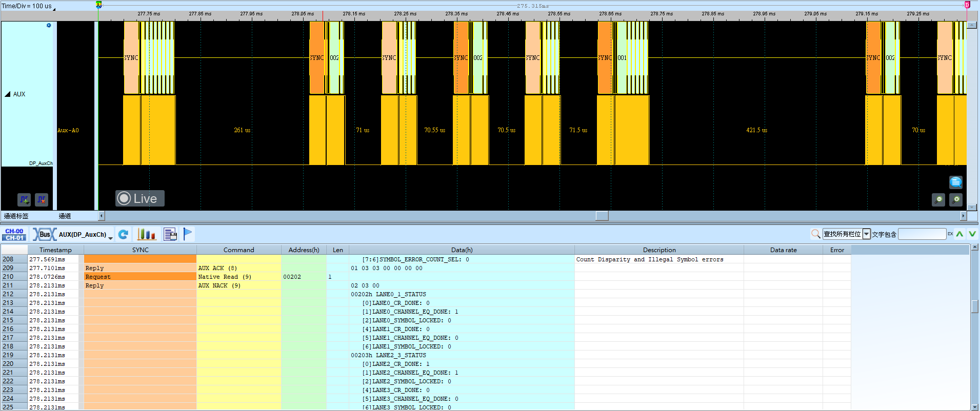This screenshot has width=980, height=411.
Task: Click the search magnifier icon
Action: point(815,234)
